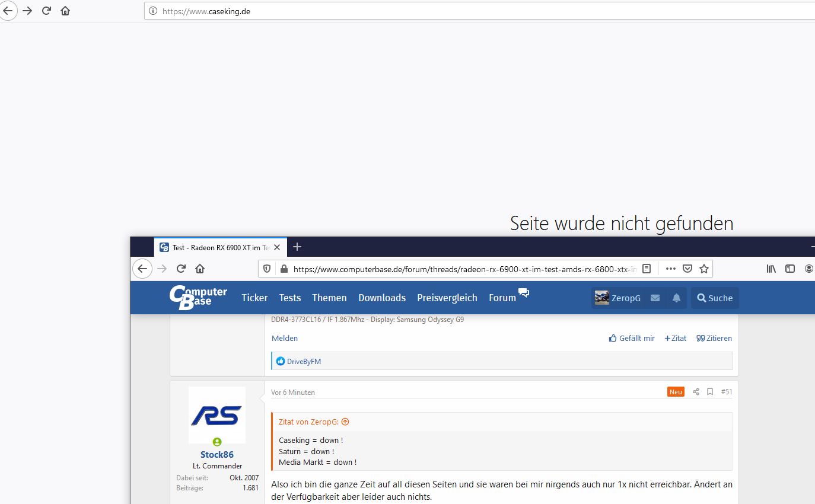This screenshot has width=815, height=504.
Task: Toggle reader view in the address bar
Action: pos(647,269)
